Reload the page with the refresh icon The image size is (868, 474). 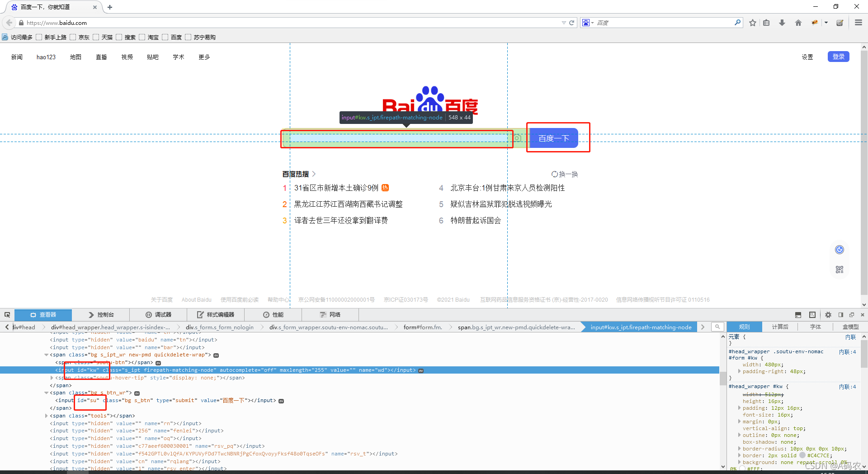pos(571,23)
